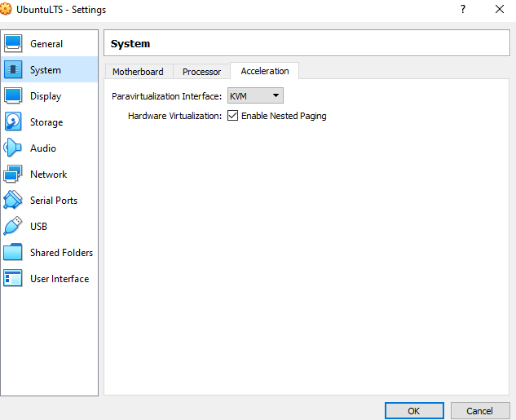Select the Acceleration tab
516x420 pixels.
[265, 71]
